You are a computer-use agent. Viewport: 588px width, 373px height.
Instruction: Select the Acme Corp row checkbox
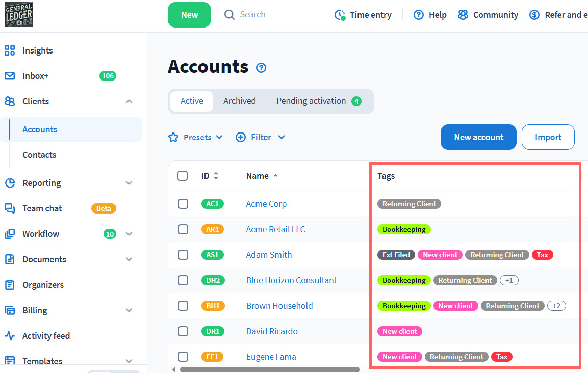tap(183, 204)
